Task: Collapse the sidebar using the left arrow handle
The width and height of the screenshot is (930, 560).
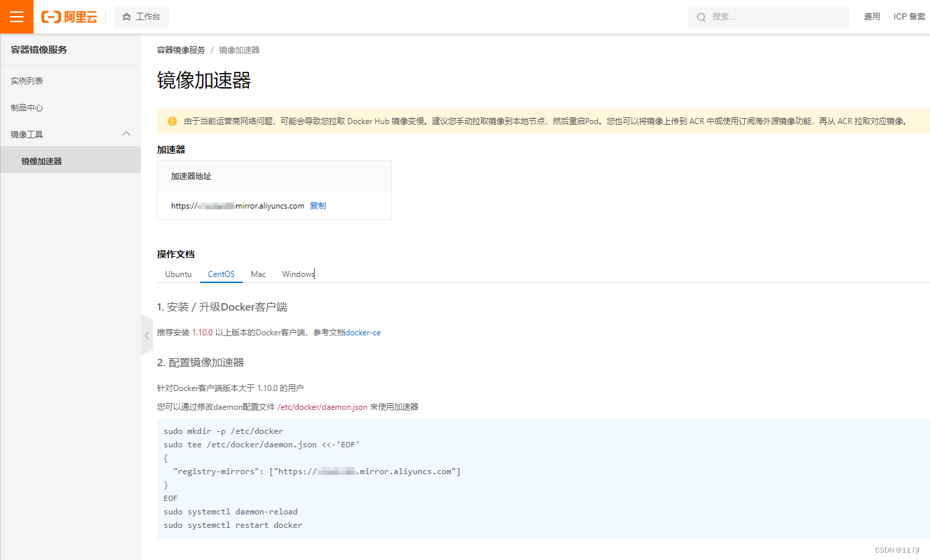Action: pyautogui.click(x=147, y=335)
